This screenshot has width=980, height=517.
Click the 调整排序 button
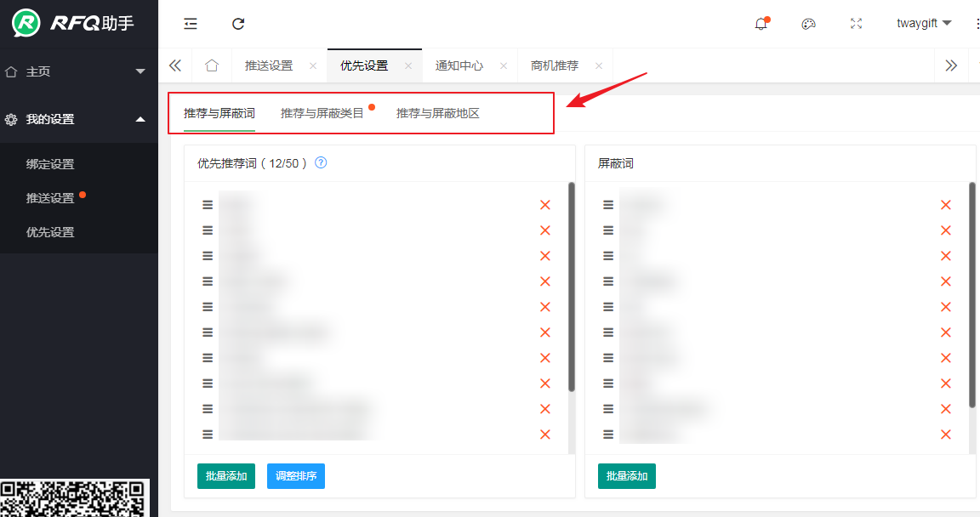pos(296,476)
